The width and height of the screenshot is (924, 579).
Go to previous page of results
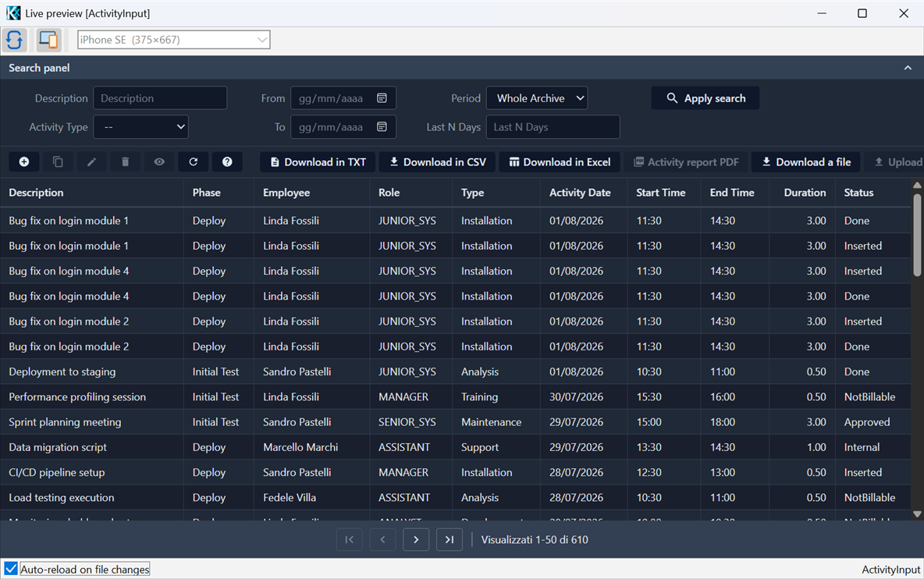[382, 539]
